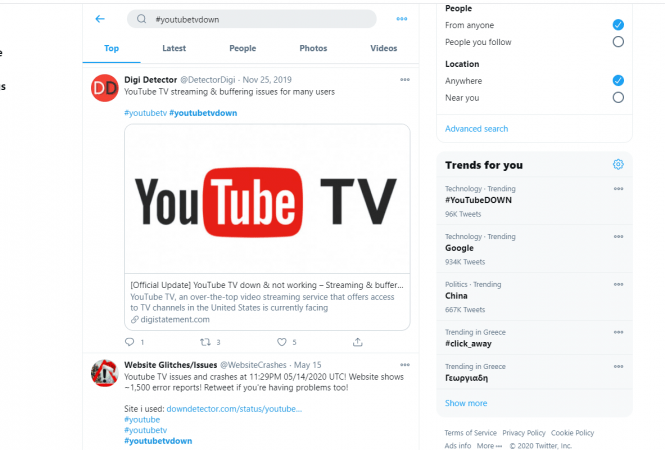The height and width of the screenshot is (450, 665).
Task: Open Privacy Policy link
Action: pos(524,433)
